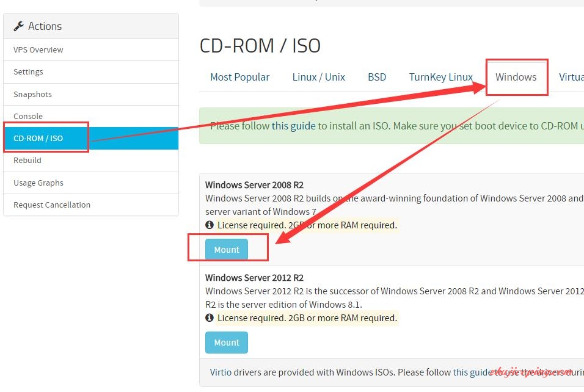Click info icon under Windows Server 2008 R2
This screenshot has height=392, width=584.
[x=210, y=225]
